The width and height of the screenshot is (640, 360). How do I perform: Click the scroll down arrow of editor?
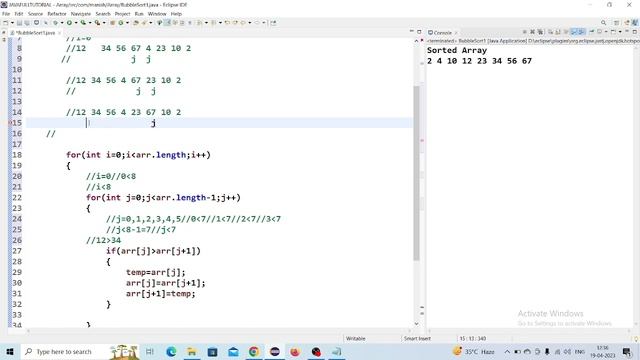click(x=416, y=324)
